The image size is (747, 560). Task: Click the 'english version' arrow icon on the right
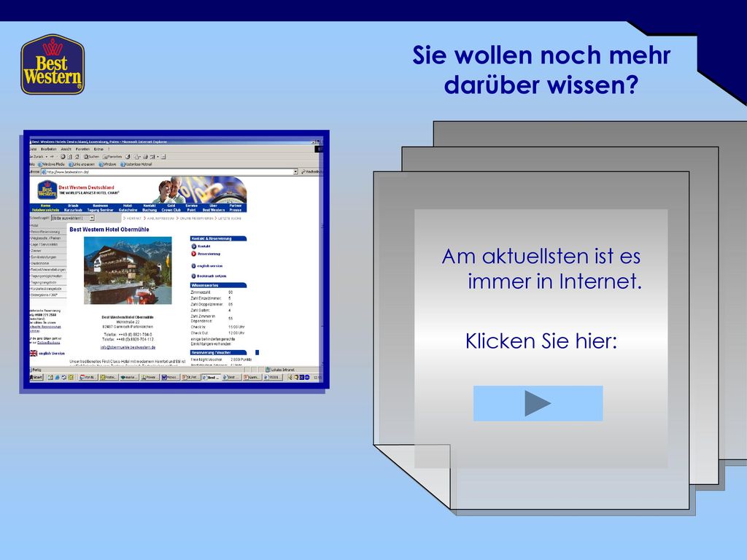pos(194,265)
